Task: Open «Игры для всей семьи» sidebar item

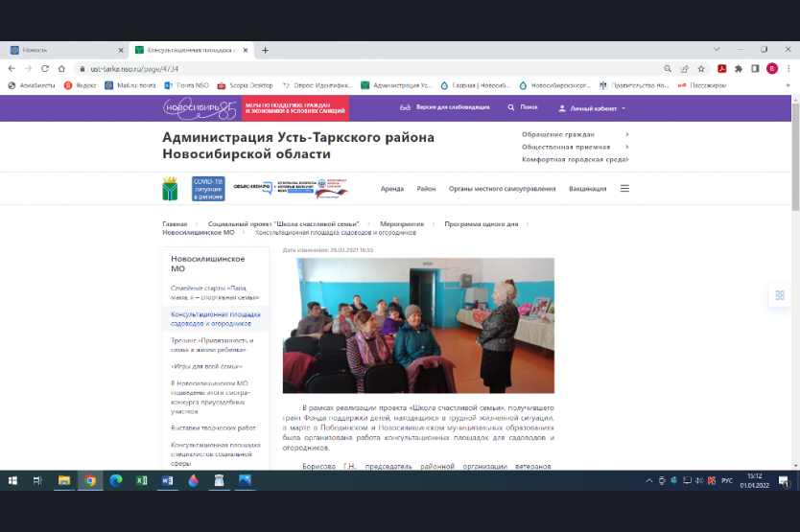Action: point(206,366)
